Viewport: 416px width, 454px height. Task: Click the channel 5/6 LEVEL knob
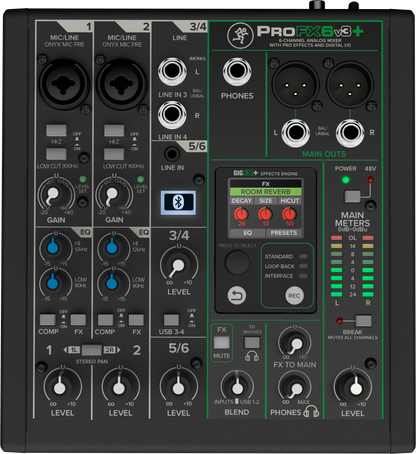pos(178,388)
